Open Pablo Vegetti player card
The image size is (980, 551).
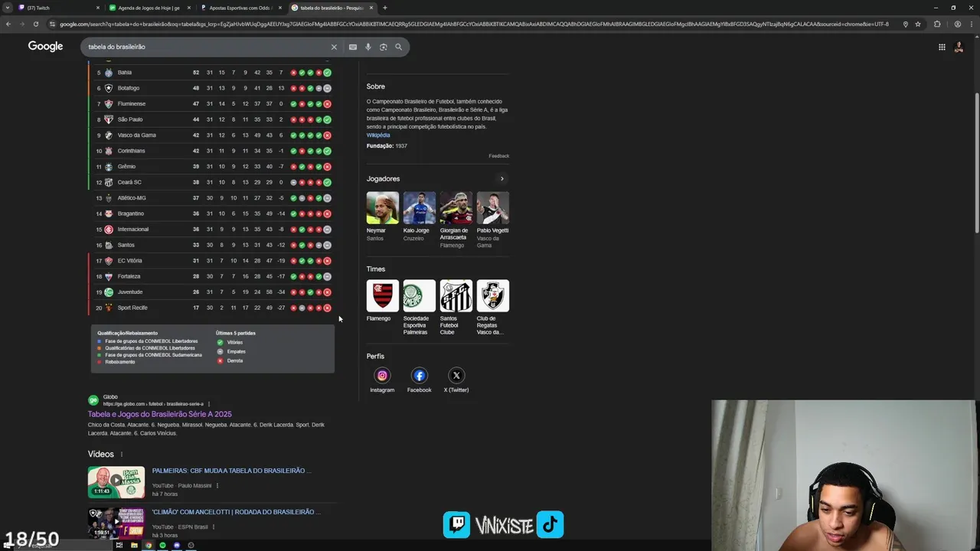click(x=493, y=220)
